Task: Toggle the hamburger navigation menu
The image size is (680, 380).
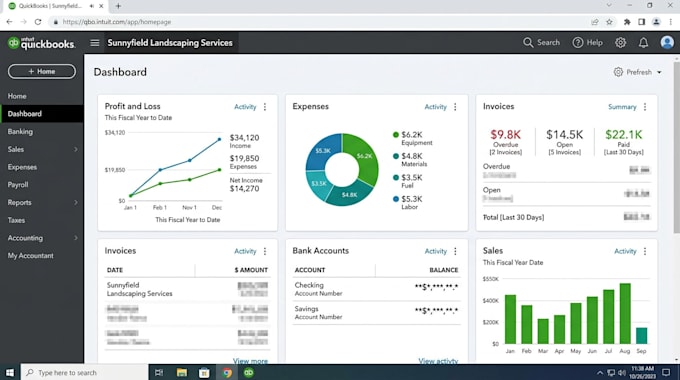Action: coord(95,43)
